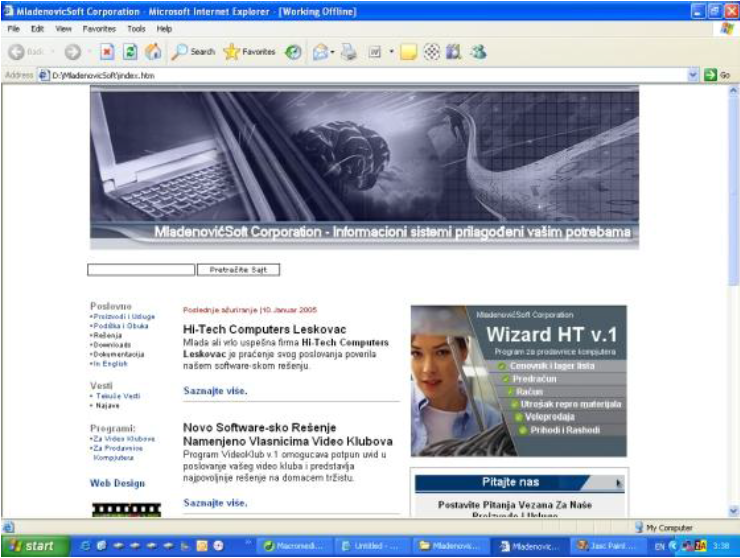740x558 pixels.
Task: Open the Tools menu
Action: [136, 29]
